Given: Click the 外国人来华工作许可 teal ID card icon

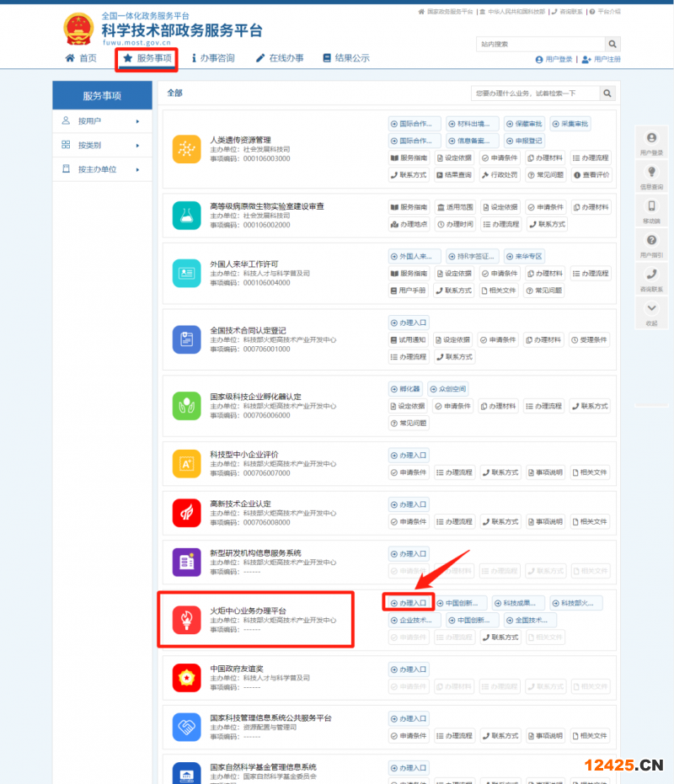Looking at the screenshot, I should coord(185,272).
